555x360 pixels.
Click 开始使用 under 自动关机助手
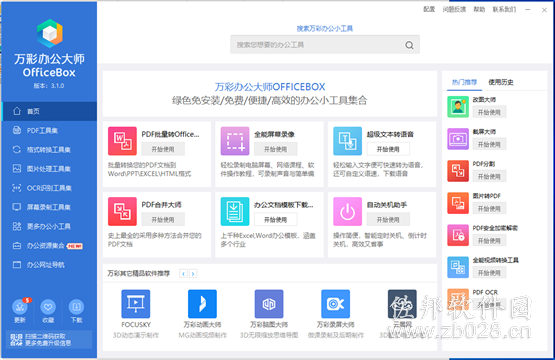pyautogui.click(x=388, y=219)
